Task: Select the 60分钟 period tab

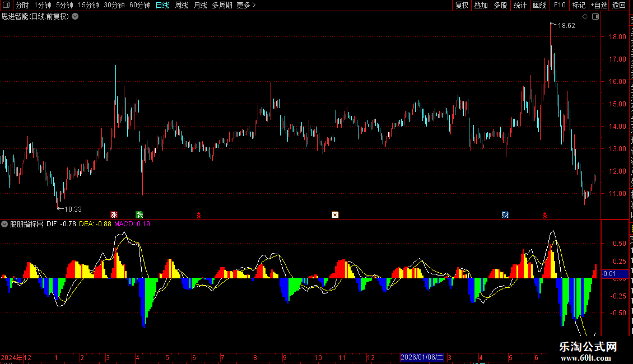Action: pyautogui.click(x=139, y=5)
